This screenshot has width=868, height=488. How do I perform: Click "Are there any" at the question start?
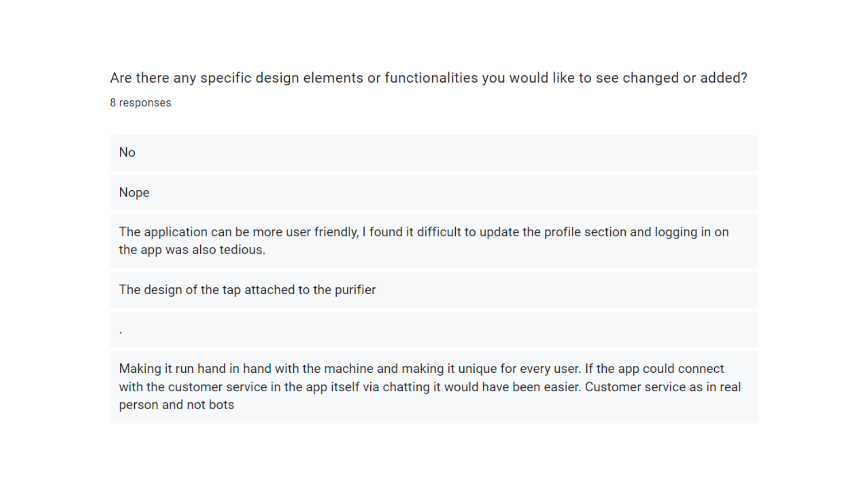pos(153,78)
